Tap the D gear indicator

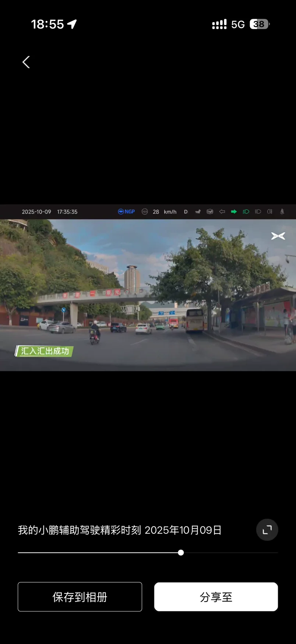click(186, 212)
